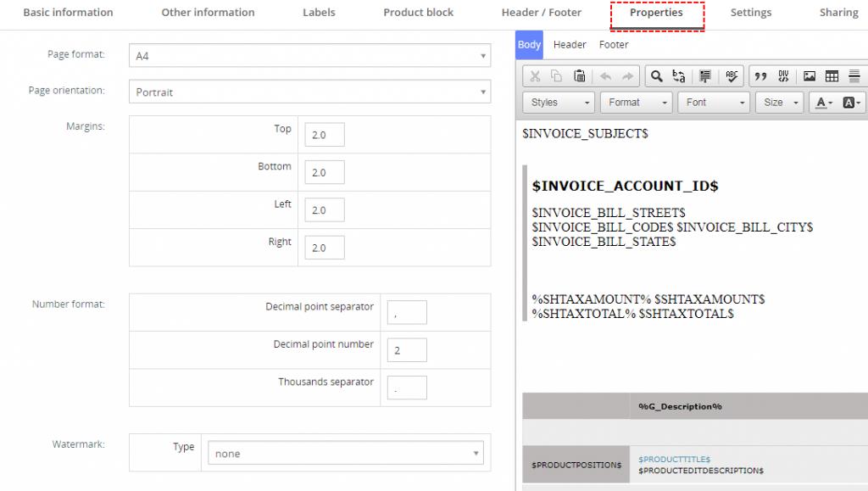Open the Page format A4 dropdown
868x491 pixels.
[x=309, y=56]
